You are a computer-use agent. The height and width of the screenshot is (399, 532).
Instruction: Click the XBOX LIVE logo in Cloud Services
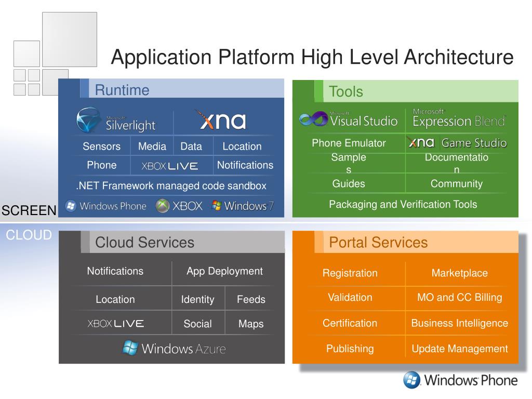[x=116, y=323]
